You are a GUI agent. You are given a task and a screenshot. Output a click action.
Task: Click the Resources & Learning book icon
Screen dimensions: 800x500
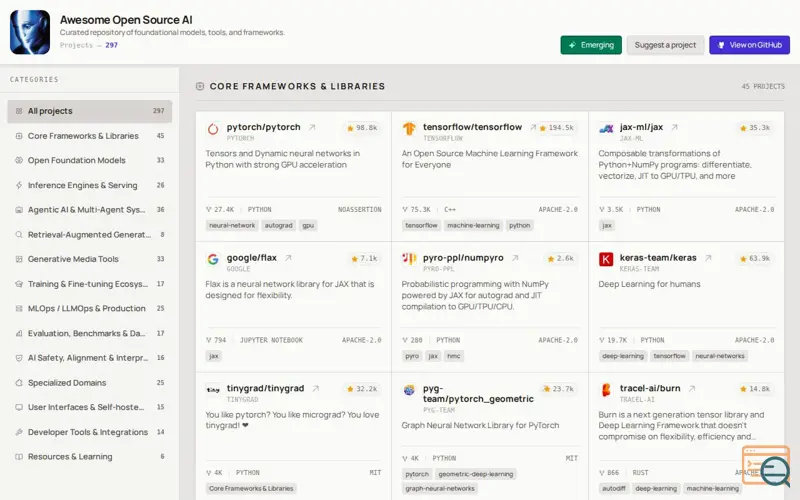(x=19, y=457)
